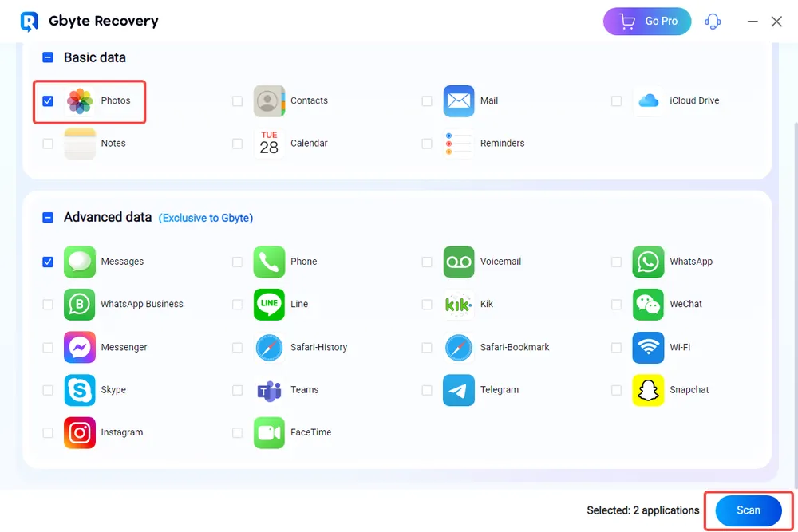Click the Messenger label
This screenshot has height=532, width=798.
point(124,348)
